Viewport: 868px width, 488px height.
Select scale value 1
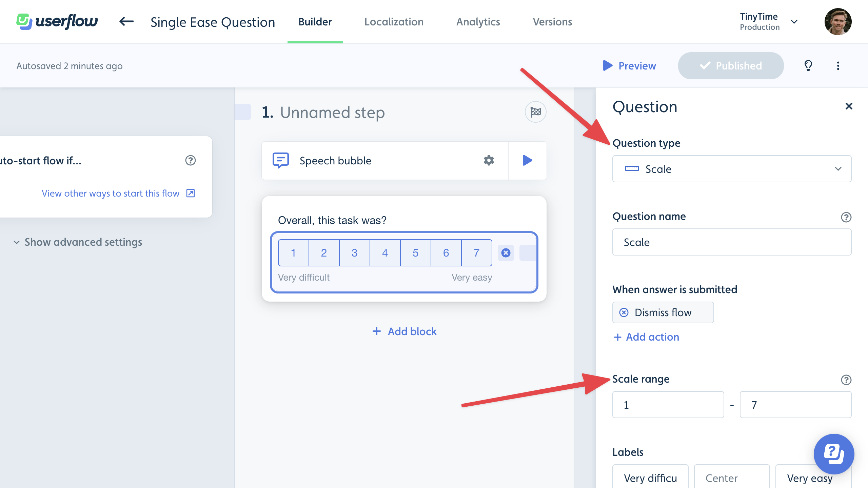[x=293, y=253]
